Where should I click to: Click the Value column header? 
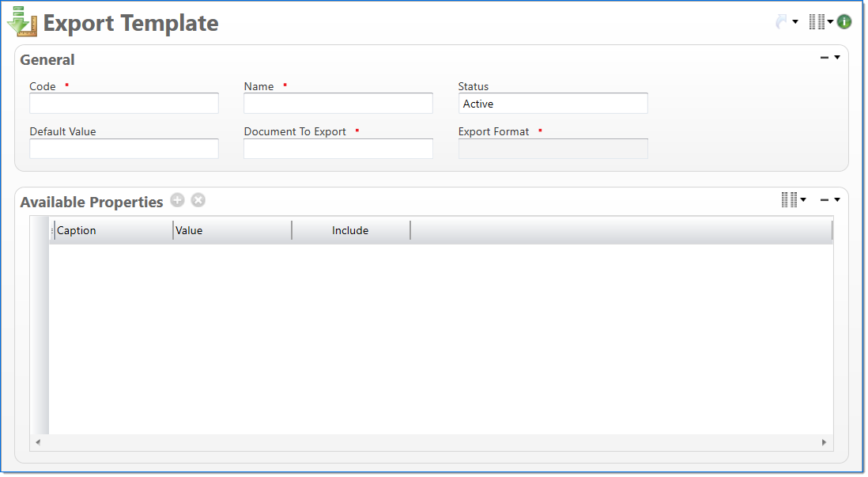coord(232,230)
